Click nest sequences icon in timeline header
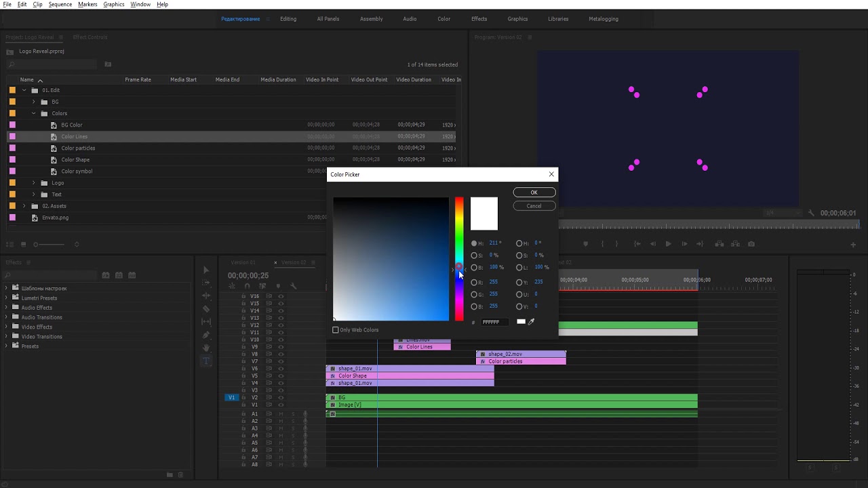 pyautogui.click(x=231, y=286)
